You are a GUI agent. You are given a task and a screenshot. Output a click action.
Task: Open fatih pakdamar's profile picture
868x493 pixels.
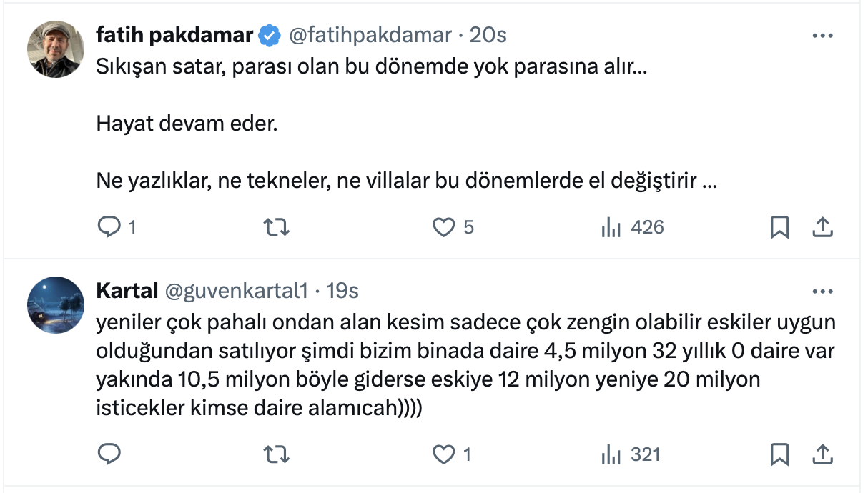(56, 49)
